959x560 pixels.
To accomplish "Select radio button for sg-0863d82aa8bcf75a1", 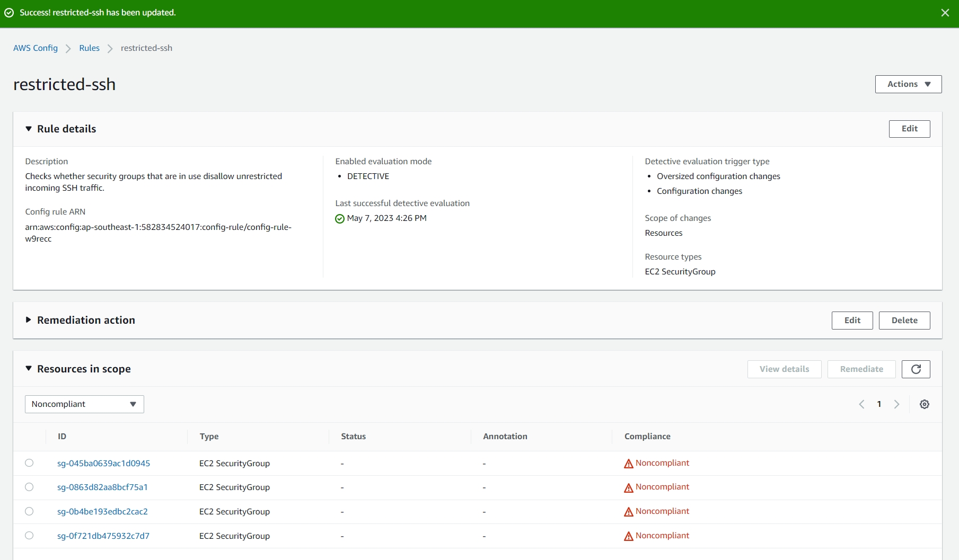I will (x=29, y=487).
